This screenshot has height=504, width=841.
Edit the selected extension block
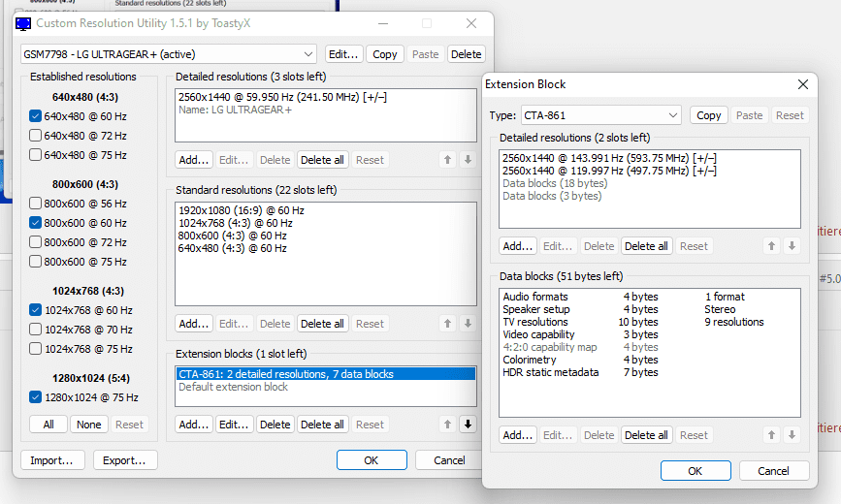click(234, 425)
